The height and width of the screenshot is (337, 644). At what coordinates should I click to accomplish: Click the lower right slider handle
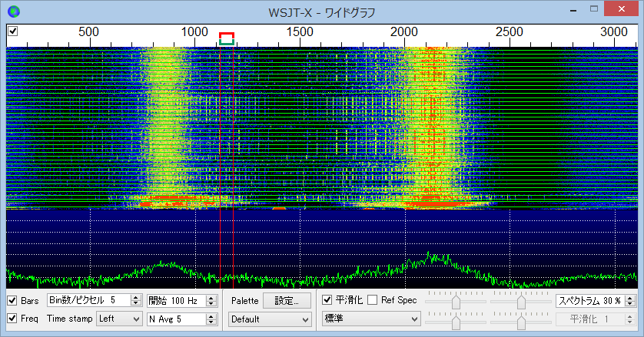tap(521, 322)
